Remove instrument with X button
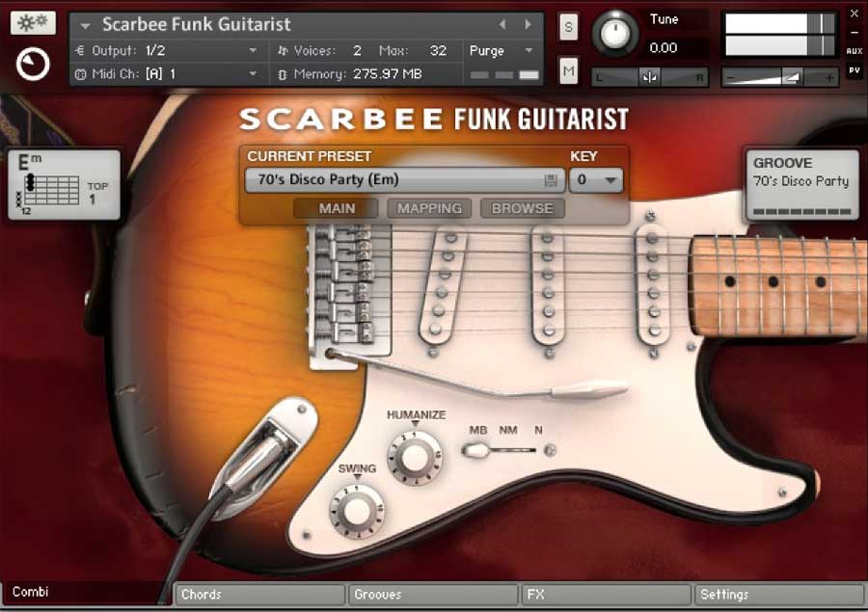This screenshot has height=612, width=868. (x=854, y=13)
